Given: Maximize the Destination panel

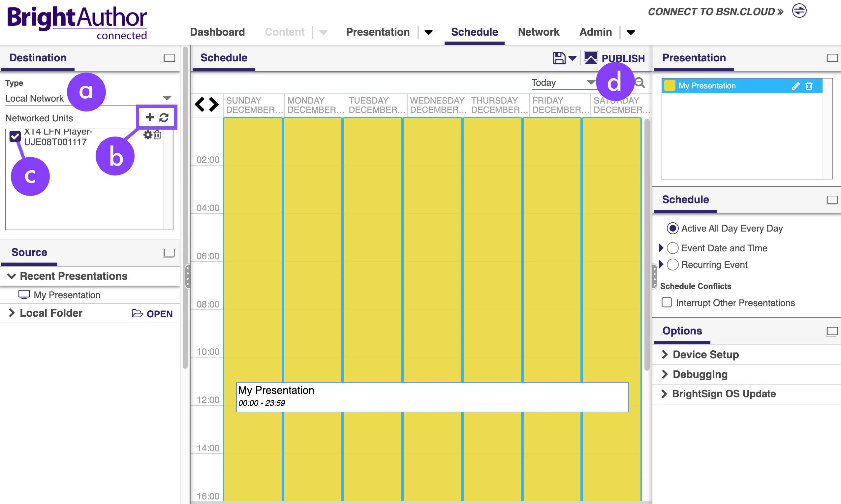Looking at the screenshot, I should (169, 58).
